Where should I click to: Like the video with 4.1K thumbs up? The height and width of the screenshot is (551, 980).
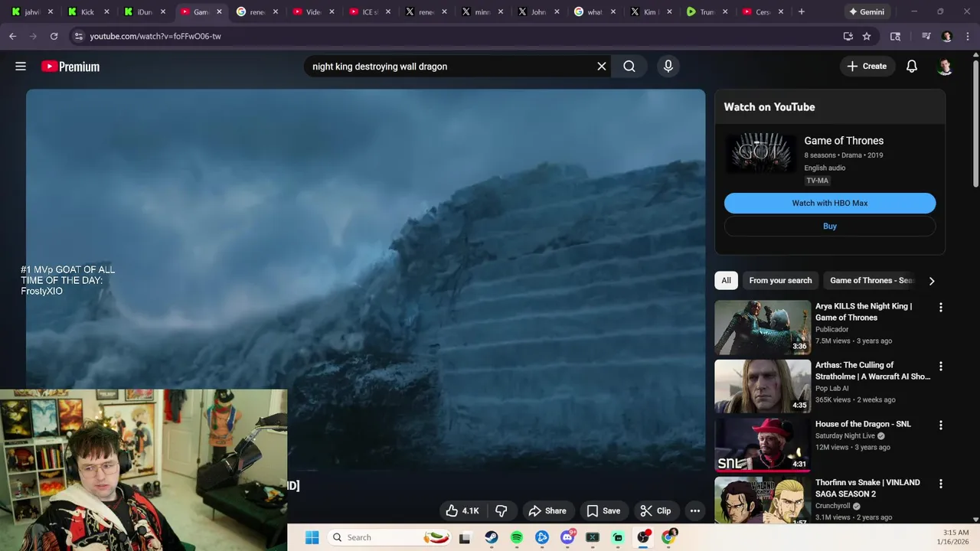462,511
